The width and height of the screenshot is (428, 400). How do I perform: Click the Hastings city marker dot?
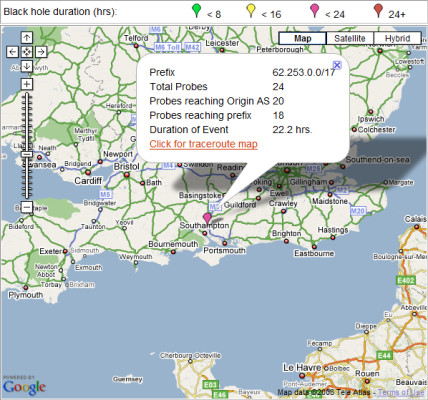(333, 237)
